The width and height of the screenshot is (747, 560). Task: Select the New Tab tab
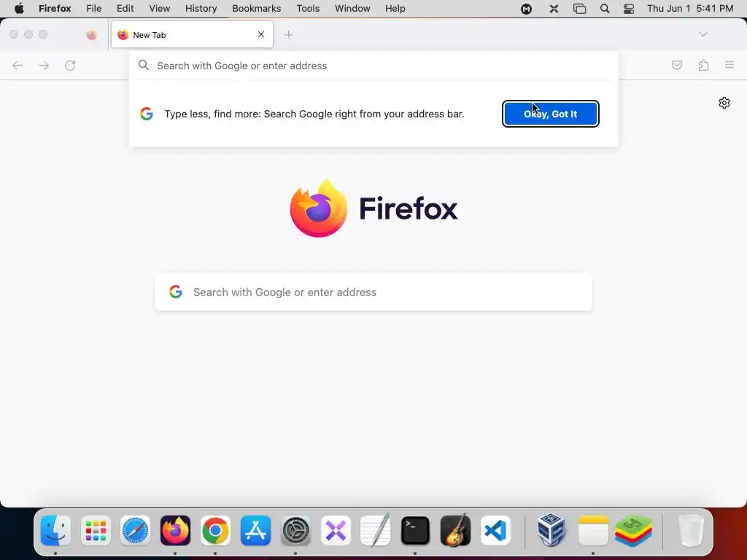click(x=192, y=35)
